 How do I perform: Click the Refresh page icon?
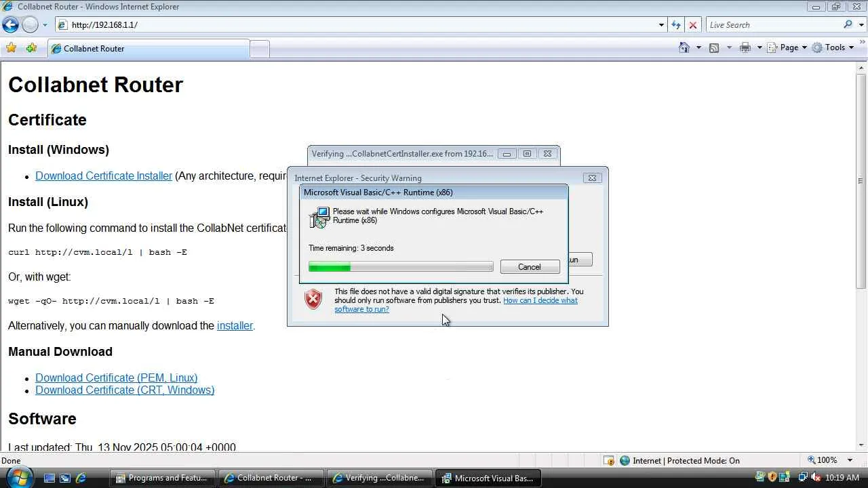[x=676, y=25]
